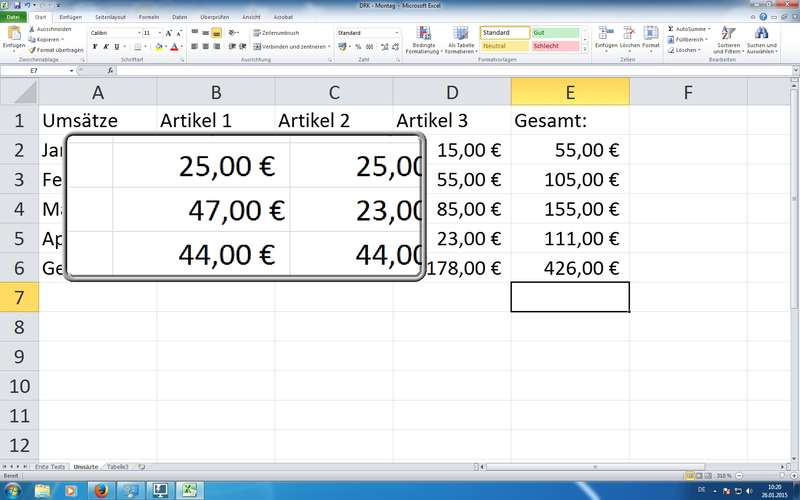Click Zeilenumbruch wrap text
The height and width of the screenshot is (500, 800).
276,33
